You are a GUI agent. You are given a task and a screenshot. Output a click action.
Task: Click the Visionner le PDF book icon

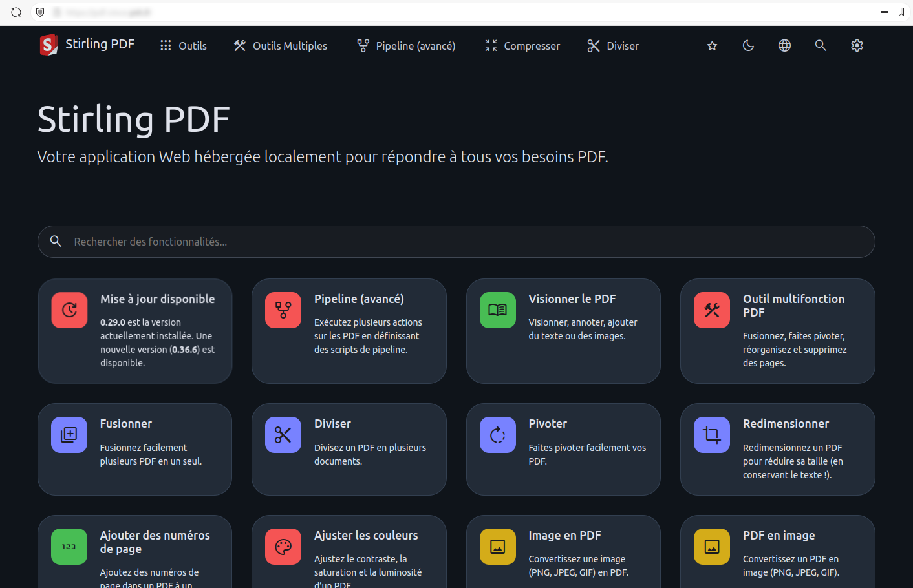click(497, 310)
